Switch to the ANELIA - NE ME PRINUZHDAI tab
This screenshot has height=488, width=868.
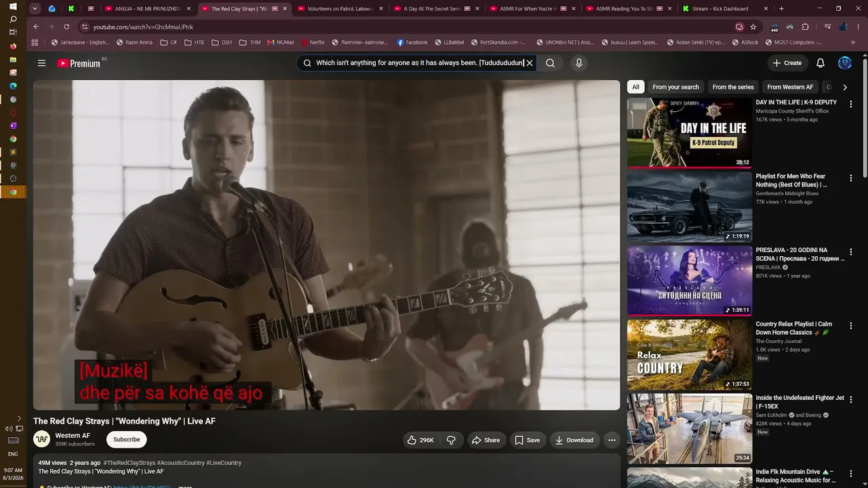[146, 9]
